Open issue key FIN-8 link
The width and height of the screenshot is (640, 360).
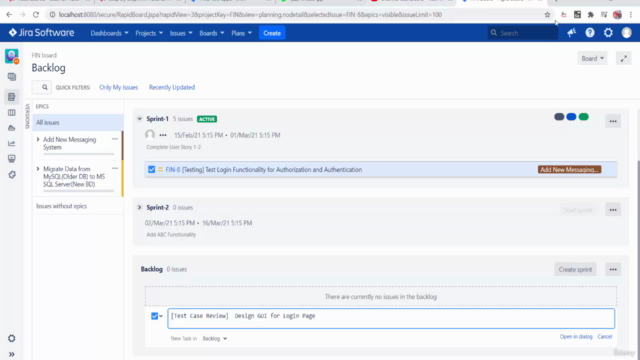click(x=173, y=170)
